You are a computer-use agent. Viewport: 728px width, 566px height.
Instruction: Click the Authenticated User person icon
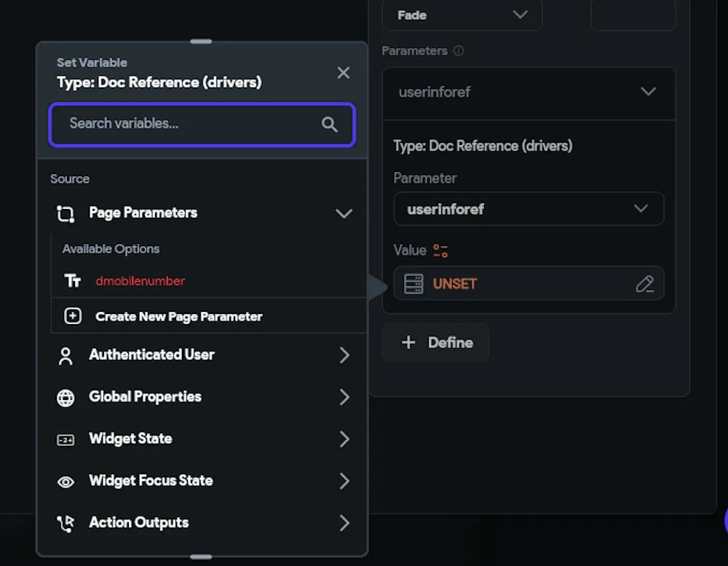(66, 356)
